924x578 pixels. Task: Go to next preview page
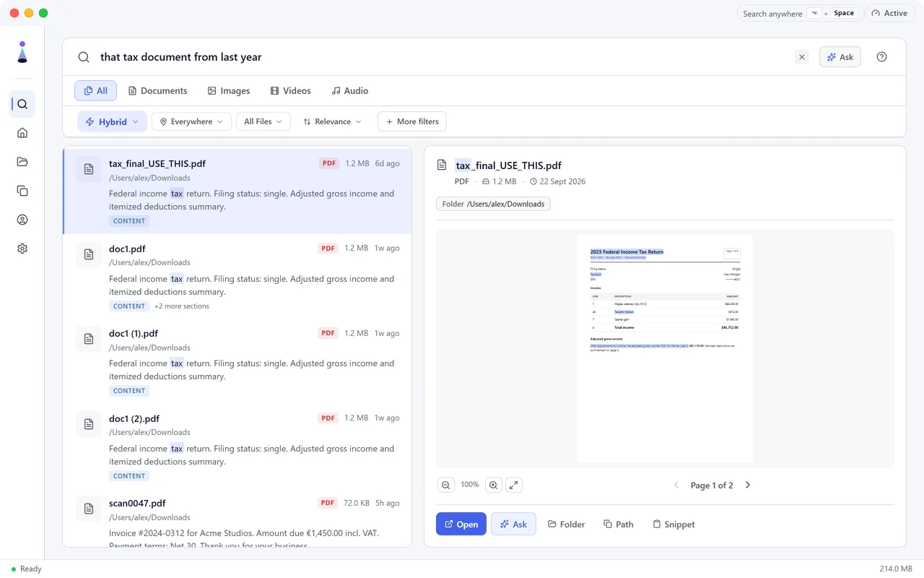(x=748, y=486)
